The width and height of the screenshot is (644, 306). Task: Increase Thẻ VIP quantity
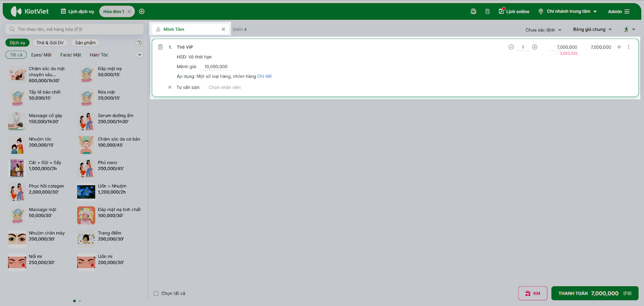click(x=535, y=47)
